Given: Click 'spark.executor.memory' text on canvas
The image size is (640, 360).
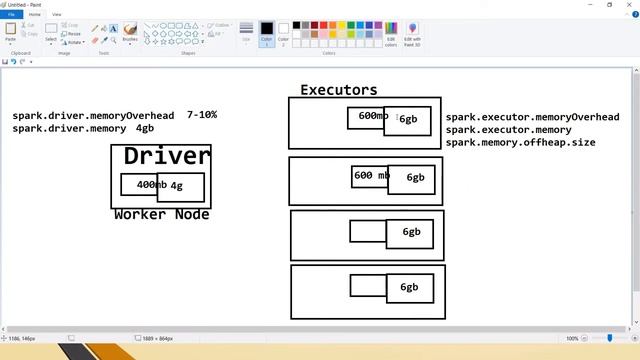Looking at the screenshot, I should click(x=509, y=130).
